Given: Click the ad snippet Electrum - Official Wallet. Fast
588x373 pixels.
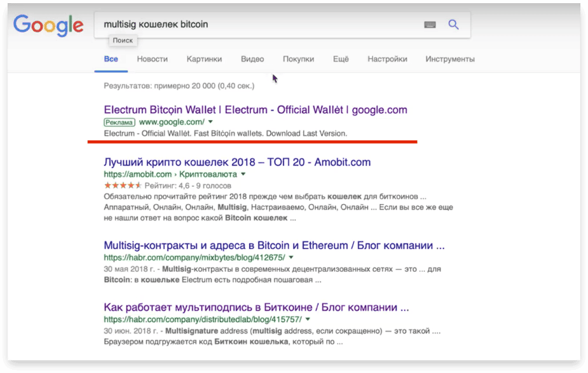Looking at the screenshot, I should pos(226,133).
